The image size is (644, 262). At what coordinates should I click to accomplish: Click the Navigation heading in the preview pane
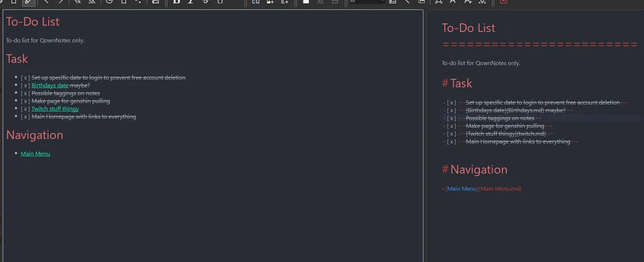click(34, 135)
